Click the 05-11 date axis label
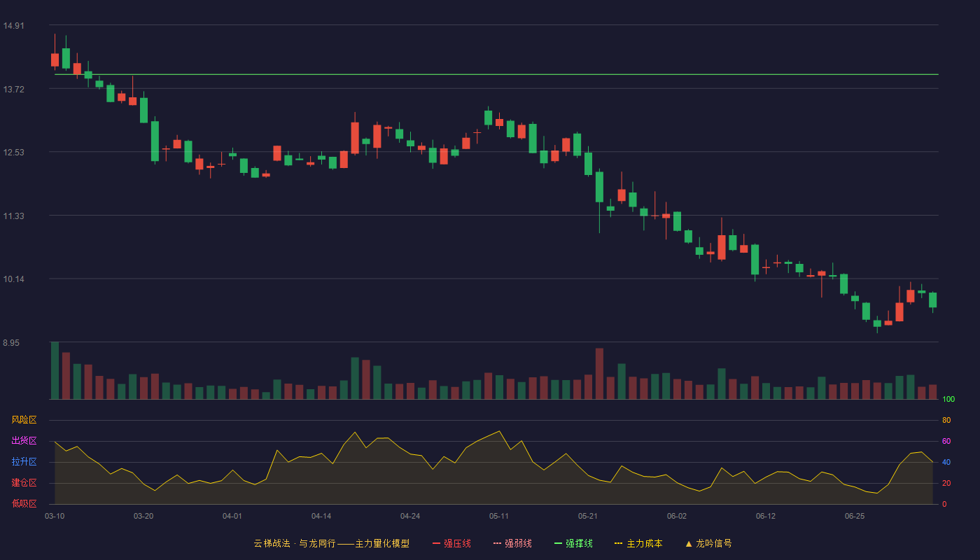Screen dimensions: 980x560 (x=499, y=516)
